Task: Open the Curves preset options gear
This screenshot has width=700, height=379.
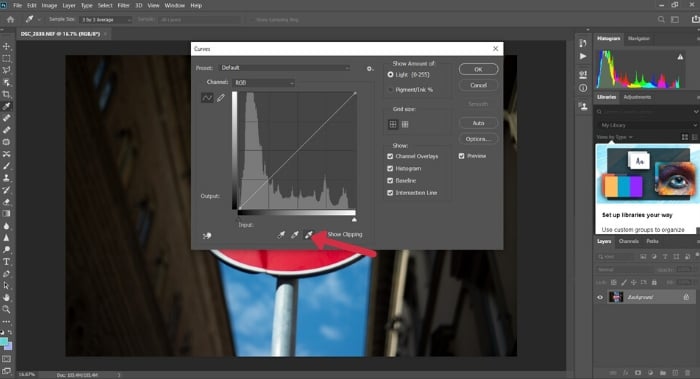Action: pyautogui.click(x=370, y=69)
